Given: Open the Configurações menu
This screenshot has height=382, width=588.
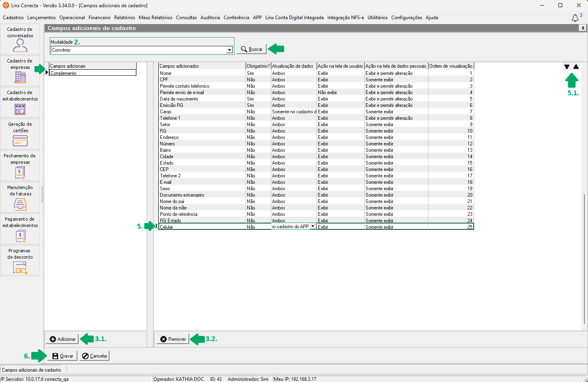Looking at the screenshot, I should click(406, 18).
